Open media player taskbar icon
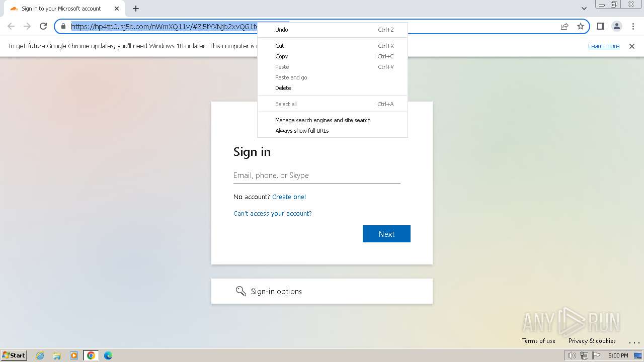The width and height of the screenshot is (644, 362). pyautogui.click(x=74, y=355)
